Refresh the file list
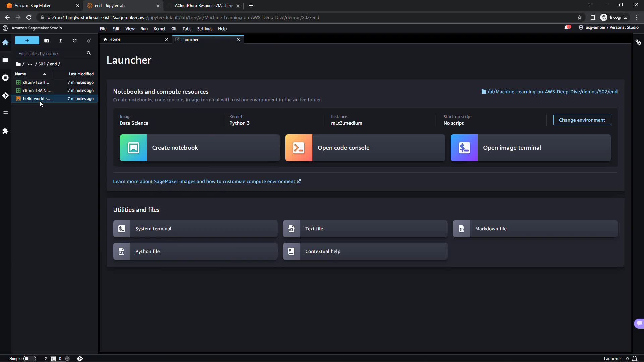This screenshot has width=644, height=362. [x=75, y=41]
